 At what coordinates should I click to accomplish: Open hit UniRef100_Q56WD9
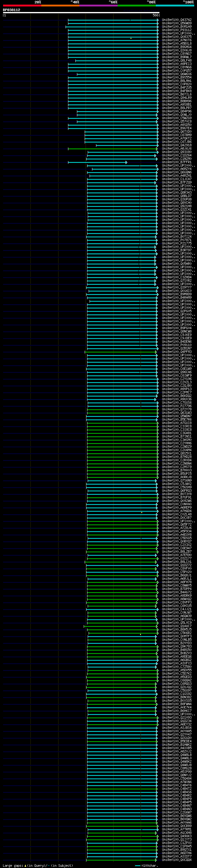[177, 23]
